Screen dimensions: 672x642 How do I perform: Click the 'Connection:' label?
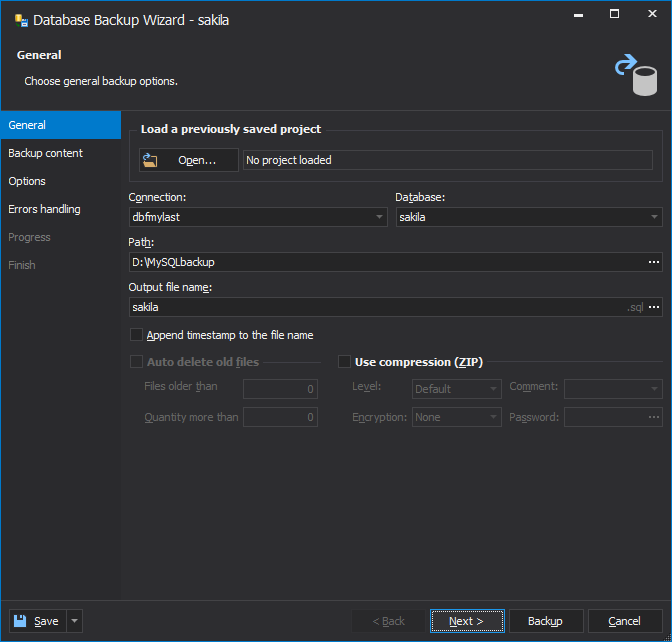157,197
